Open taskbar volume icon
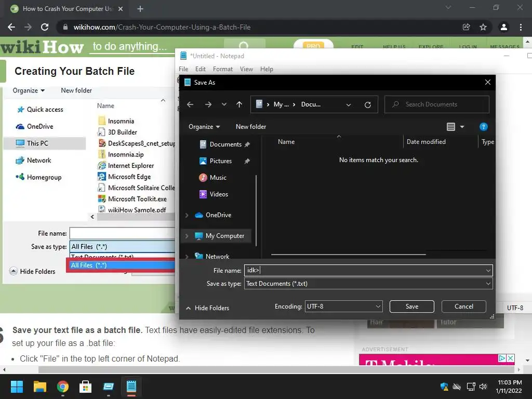This screenshot has height=399, width=532. coord(483,387)
